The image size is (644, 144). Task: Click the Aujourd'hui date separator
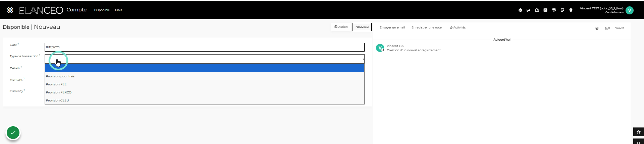(x=502, y=40)
